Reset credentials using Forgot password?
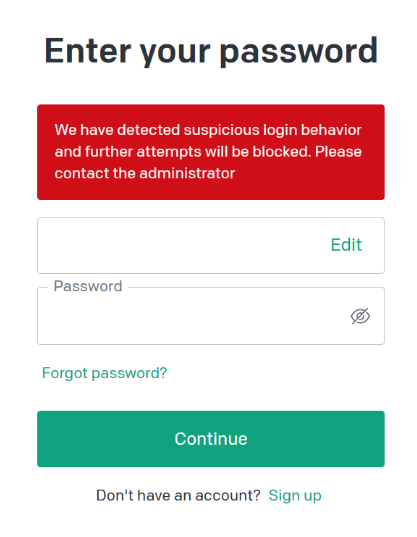 tap(104, 373)
